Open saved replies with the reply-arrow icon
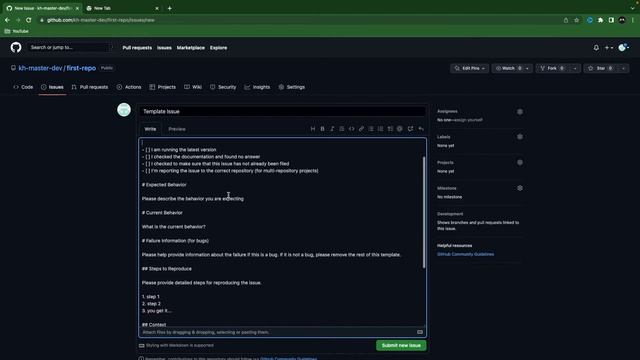Screen dimensions: 640x360 point(421,129)
